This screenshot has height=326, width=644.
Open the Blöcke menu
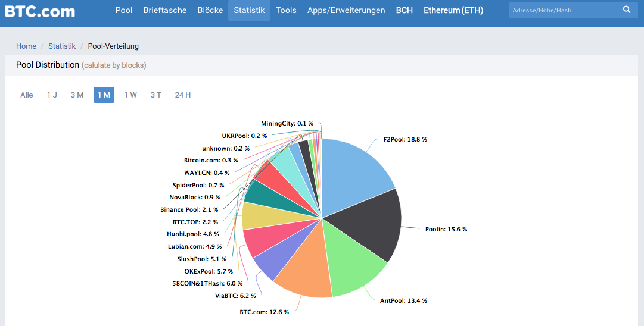coord(210,10)
